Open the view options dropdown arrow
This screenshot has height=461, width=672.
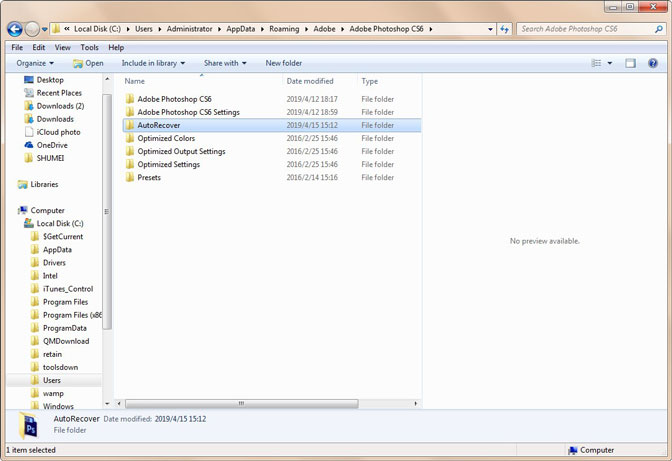[609, 63]
